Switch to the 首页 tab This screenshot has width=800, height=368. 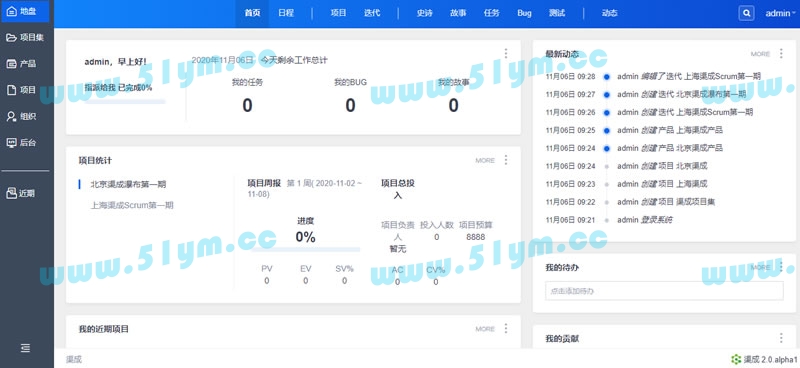click(x=252, y=14)
